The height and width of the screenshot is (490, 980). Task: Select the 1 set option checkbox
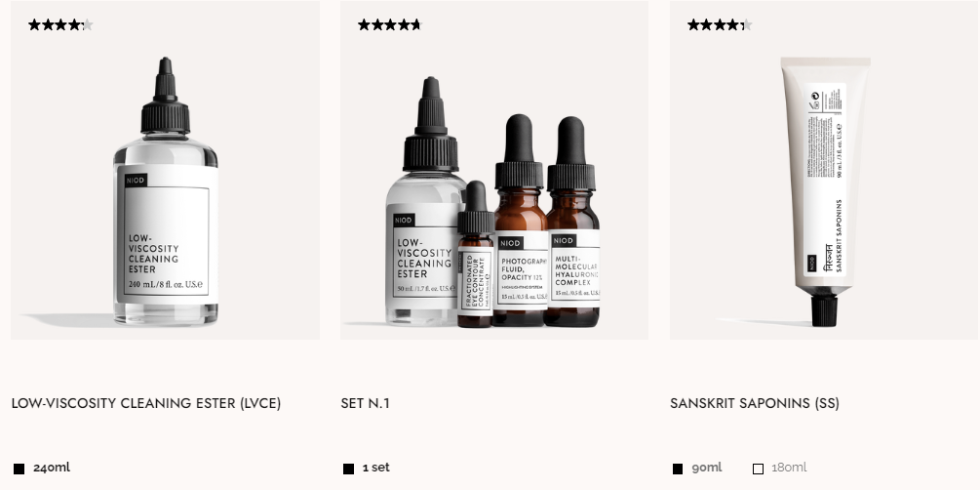click(349, 469)
